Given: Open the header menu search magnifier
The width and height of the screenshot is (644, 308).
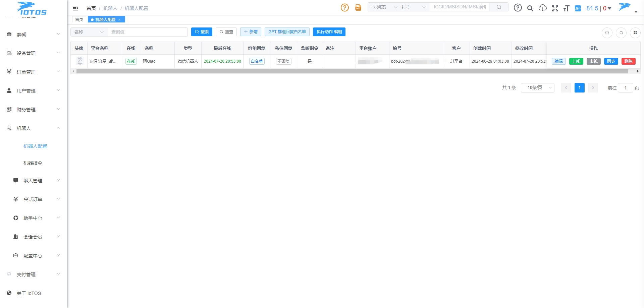Looking at the screenshot, I should tap(530, 8).
